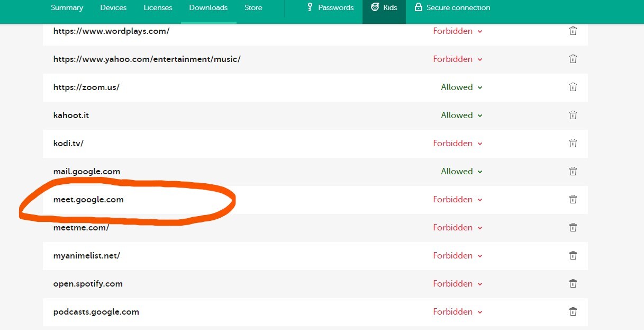Open the Forbidden dropdown for podcasts.google.com
This screenshot has height=330, width=644.
(x=458, y=311)
